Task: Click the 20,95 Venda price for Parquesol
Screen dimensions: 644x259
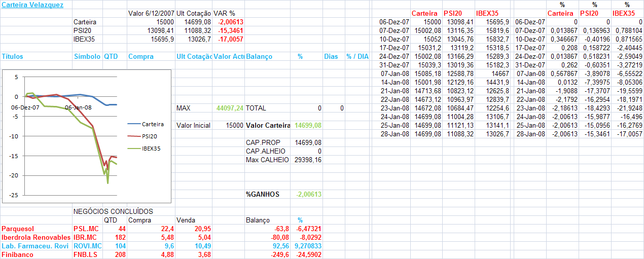Action: pyautogui.click(x=202, y=229)
